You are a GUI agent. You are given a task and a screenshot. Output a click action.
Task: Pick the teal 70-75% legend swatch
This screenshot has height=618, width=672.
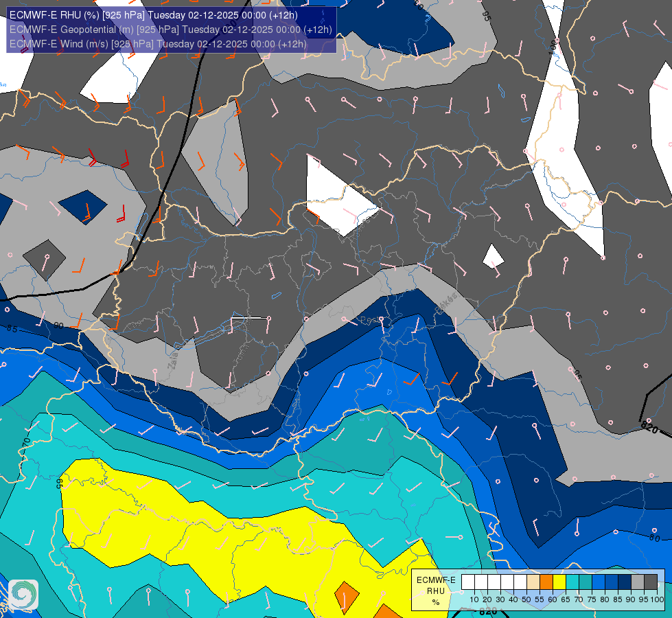tap(586, 582)
